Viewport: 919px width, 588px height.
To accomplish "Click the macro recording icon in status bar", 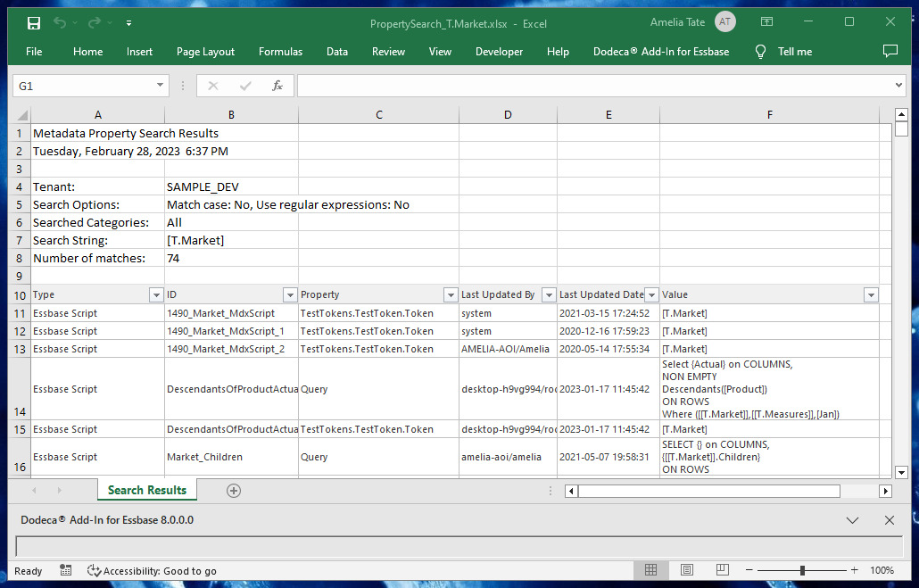I will 66,570.
